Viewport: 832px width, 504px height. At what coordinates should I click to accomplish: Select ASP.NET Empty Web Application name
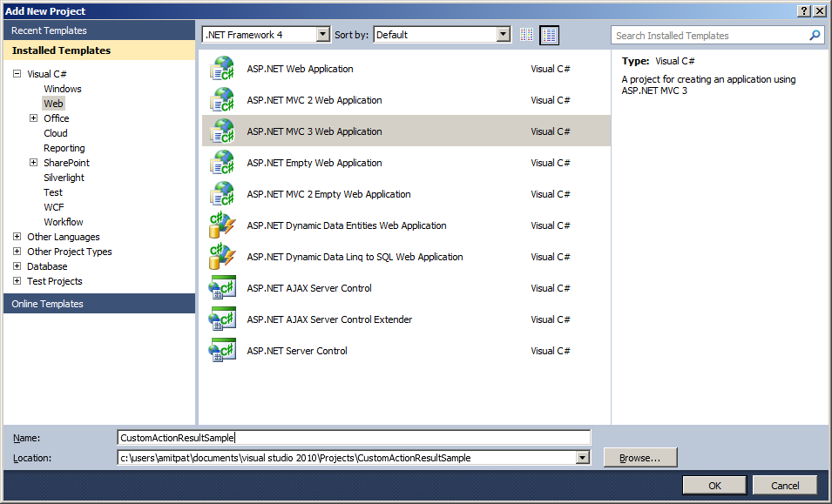click(x=315, y=163)
